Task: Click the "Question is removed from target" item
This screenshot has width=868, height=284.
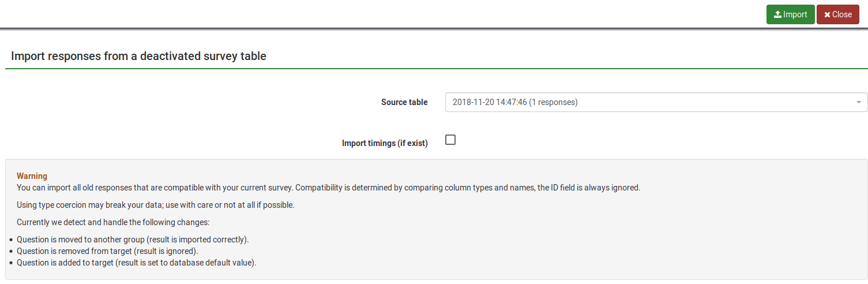Action: pyautogui.click(x=107, y=251)
